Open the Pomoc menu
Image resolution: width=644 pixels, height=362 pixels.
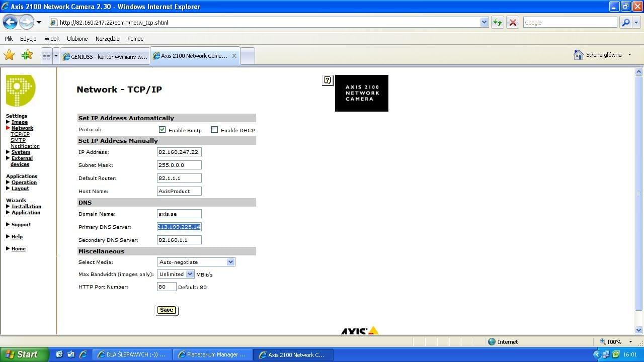[x=135, y=39]
